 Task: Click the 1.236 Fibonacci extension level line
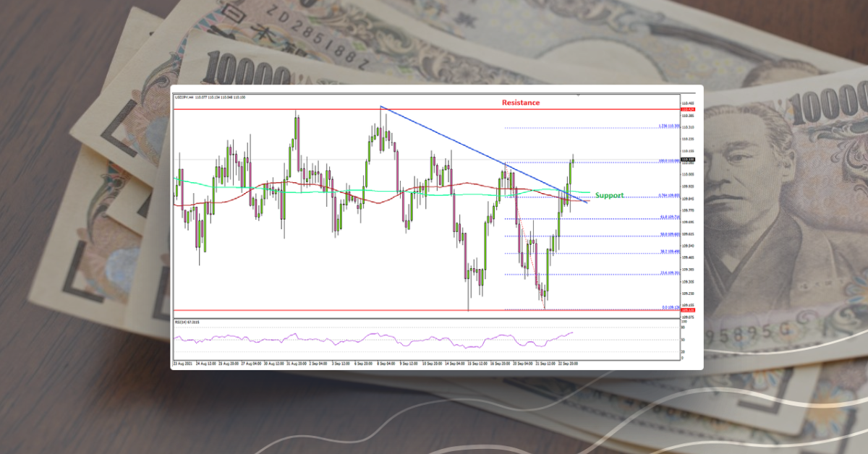615,128
